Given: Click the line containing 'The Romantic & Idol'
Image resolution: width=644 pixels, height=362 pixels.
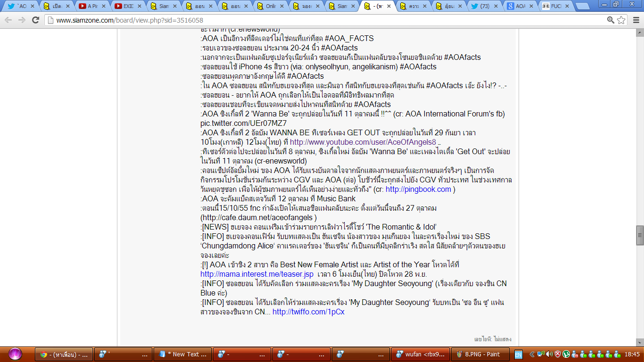Looking at the screenshot, I should (x=319, y=227).
